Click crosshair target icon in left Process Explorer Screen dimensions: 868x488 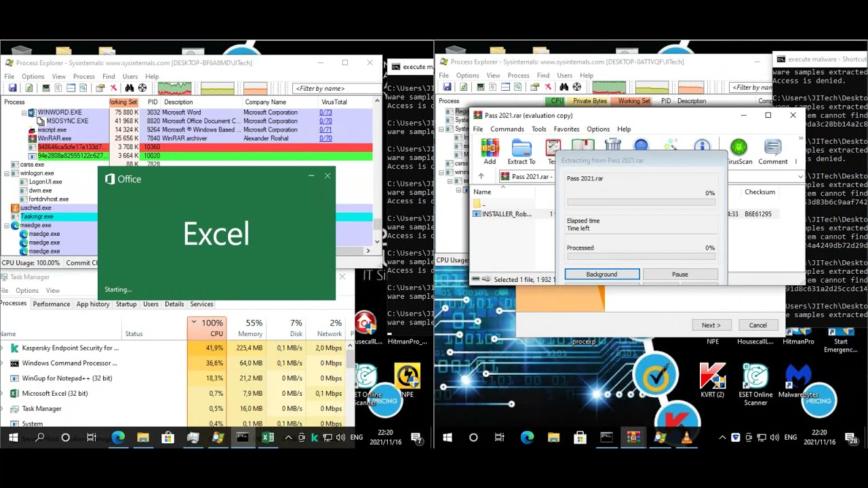[142, 88]
